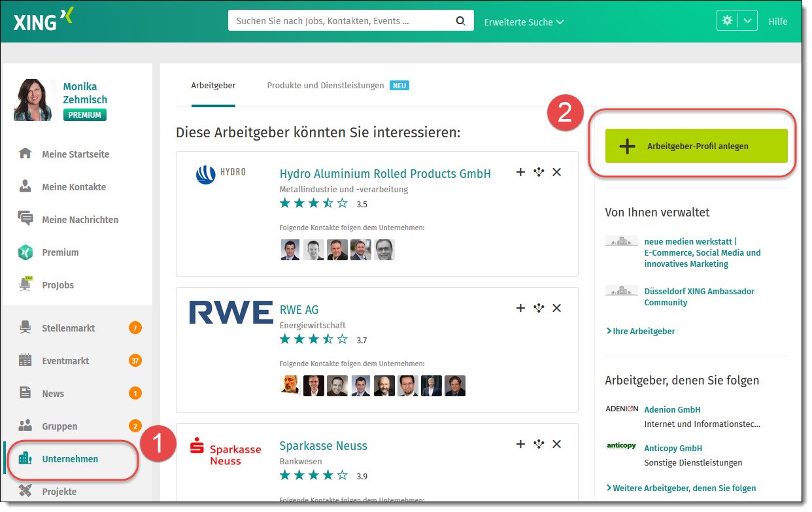Expand the settings dropdown arrow
Viewport: 812px width, 512px height.
[748, 21]
